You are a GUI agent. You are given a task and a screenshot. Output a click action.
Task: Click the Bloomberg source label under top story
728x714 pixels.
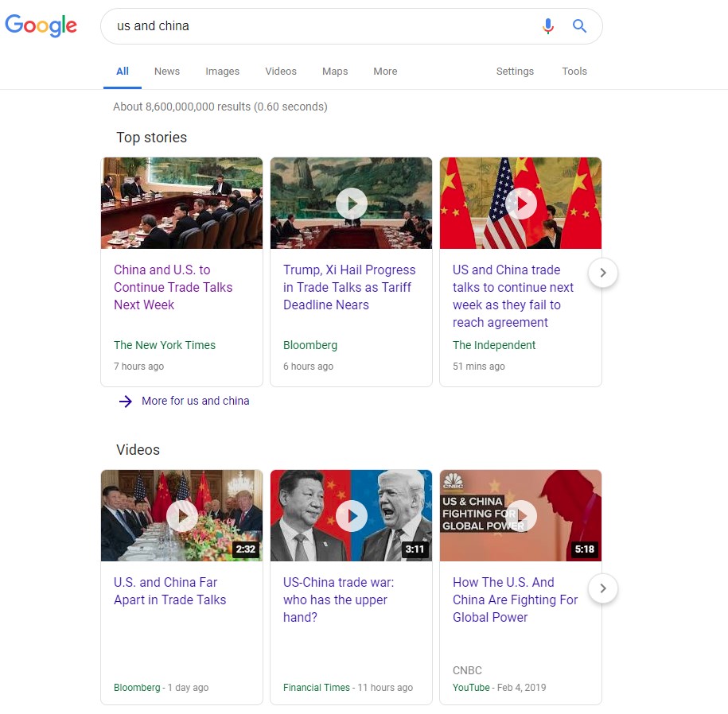pos(310,346)
